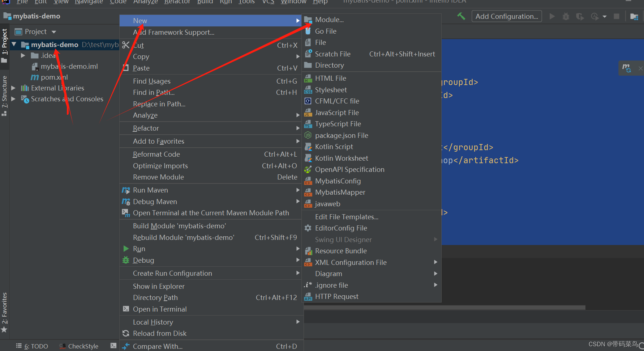Click the Kotlin Script icon

pos(308,147)
